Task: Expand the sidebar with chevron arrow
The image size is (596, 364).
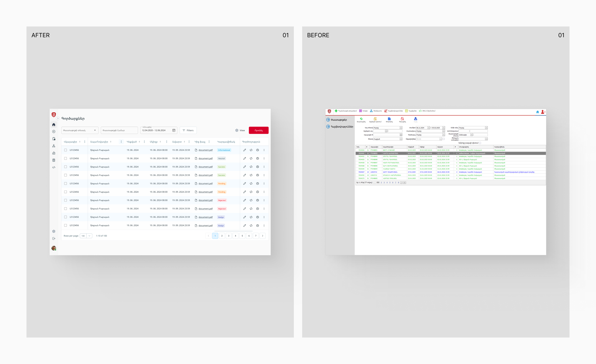Action: tap(58, 119)
